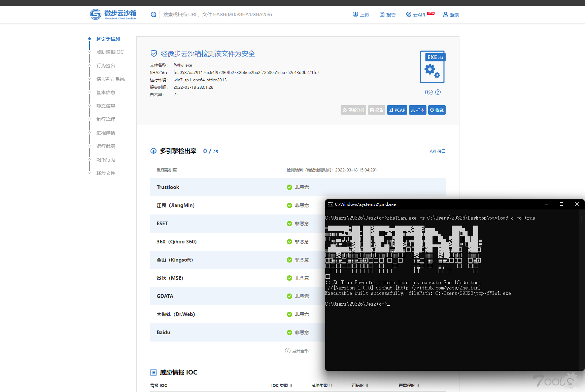Click the shield icon beside the safe verdict

(154, 53)
